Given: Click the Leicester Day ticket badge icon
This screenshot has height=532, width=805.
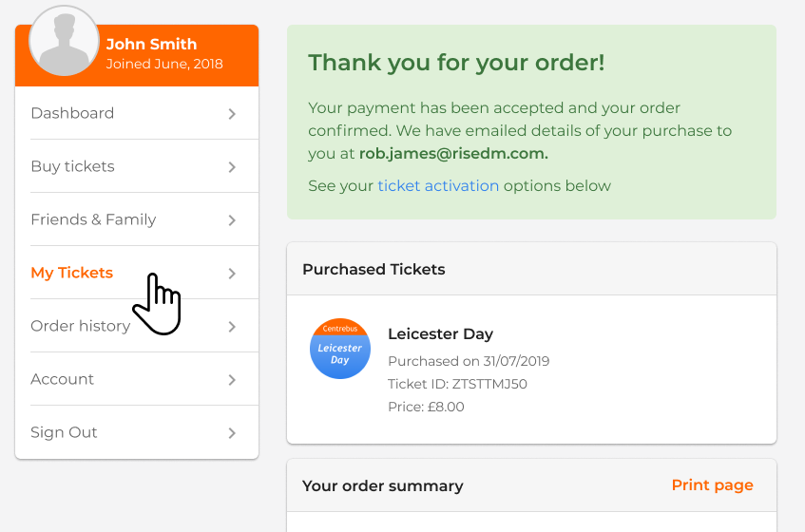Looking at the screenshot, I should pyautogui.click(x=340, y=349).
